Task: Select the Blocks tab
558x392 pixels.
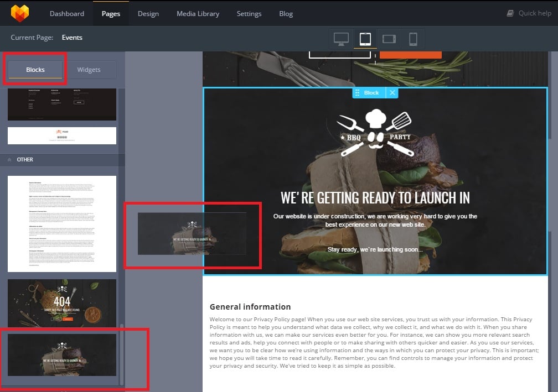Action: click(35, 70)
